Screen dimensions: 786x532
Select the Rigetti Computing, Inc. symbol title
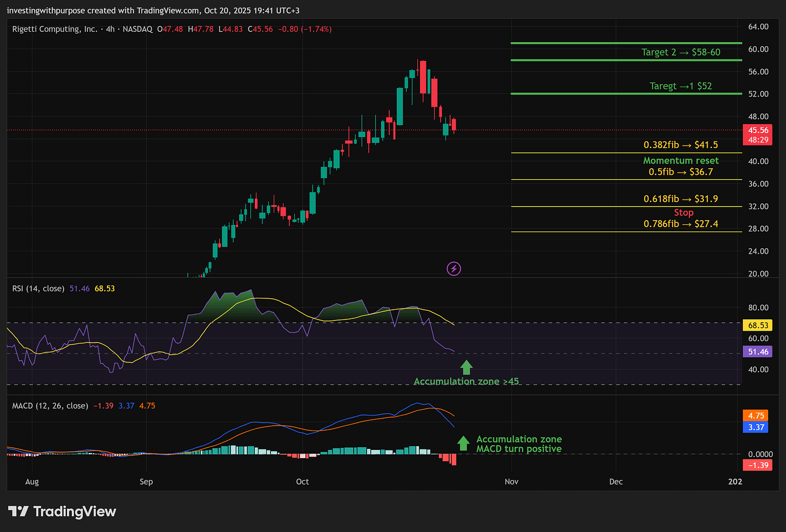click(x=55, y=29)
